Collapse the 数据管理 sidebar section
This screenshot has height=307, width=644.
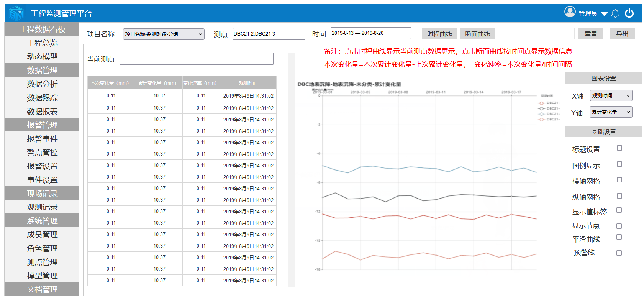coord(42,70)
